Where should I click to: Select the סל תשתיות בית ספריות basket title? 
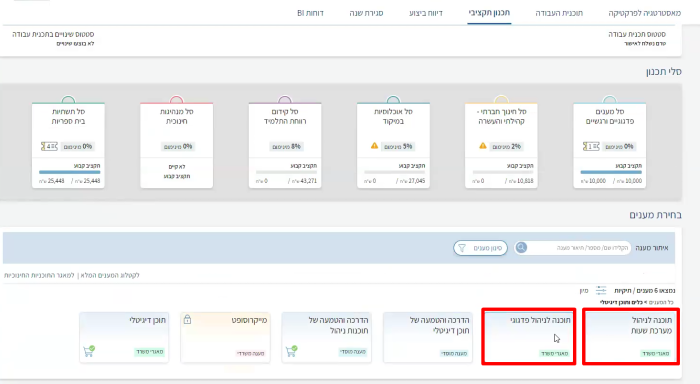68,116
